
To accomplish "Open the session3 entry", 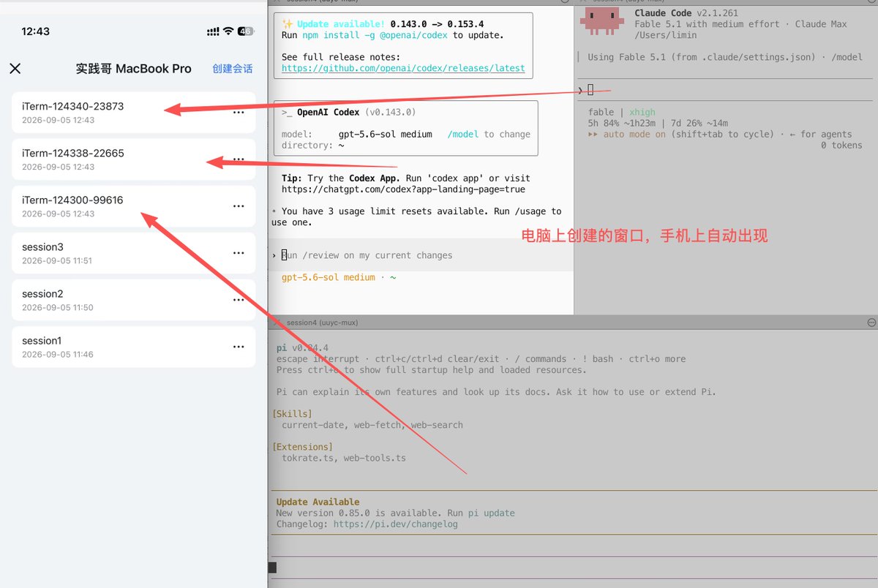I will (134, 253).
